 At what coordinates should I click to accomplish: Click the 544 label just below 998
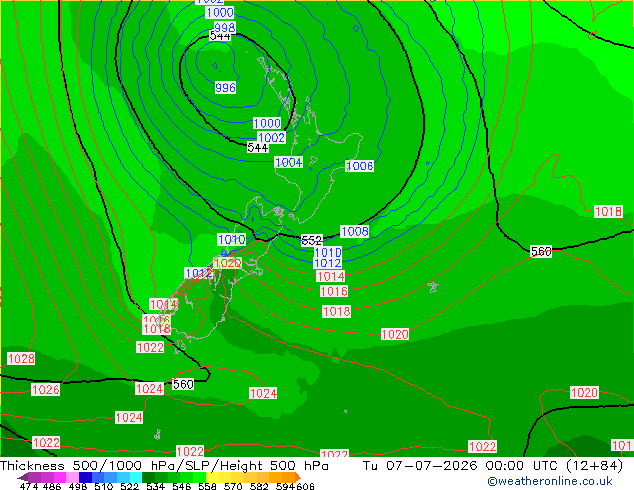(x=220, y=36)
